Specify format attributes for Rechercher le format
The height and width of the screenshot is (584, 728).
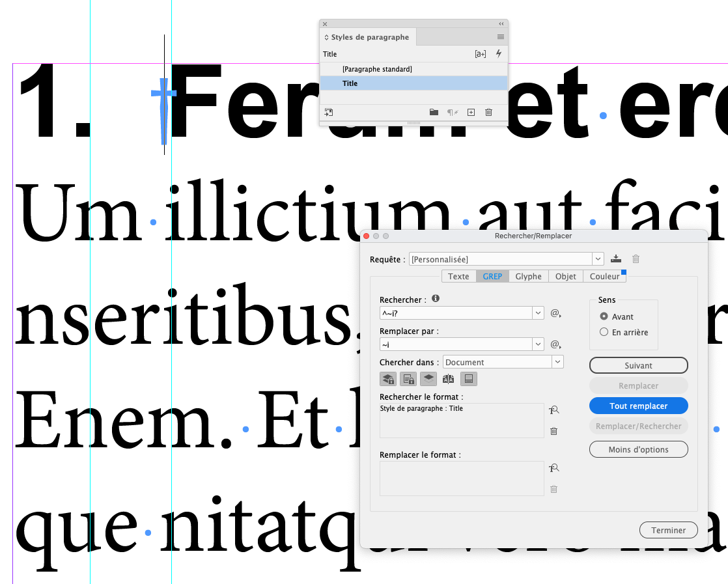(x=553, y=410)
